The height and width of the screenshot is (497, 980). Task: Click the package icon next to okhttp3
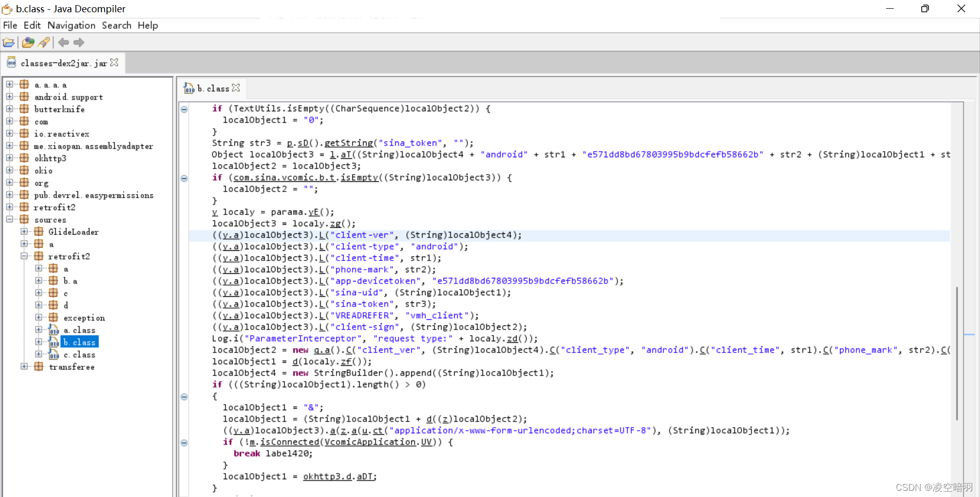pyautogui.click(x=24, y=158)
